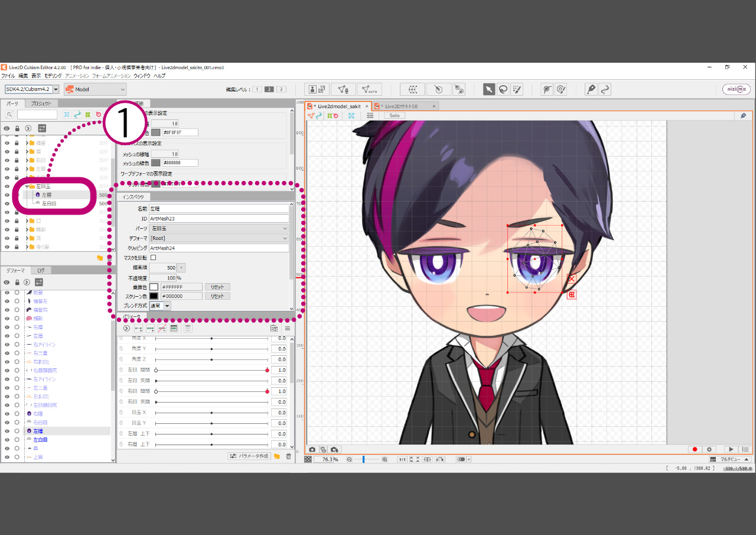Image resolution: width=756 pixels, height=535 pixels.
Task: Zoom in on the canvas with magnifier plus
Action: pyautogui.click(x=384, y=459)
